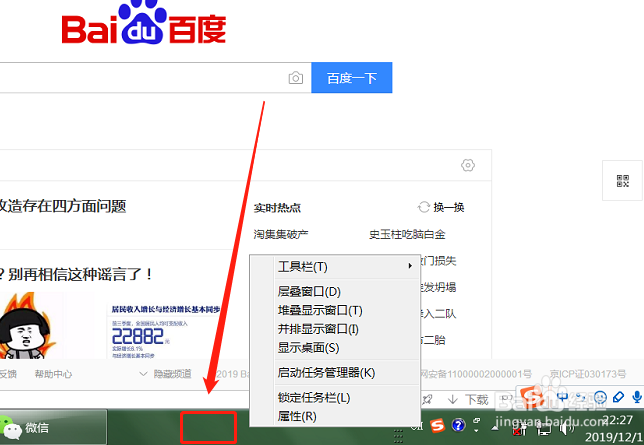644x445 pixels.
Task: Click 京ICP证030173号 footer link
Action: [588, 374]
